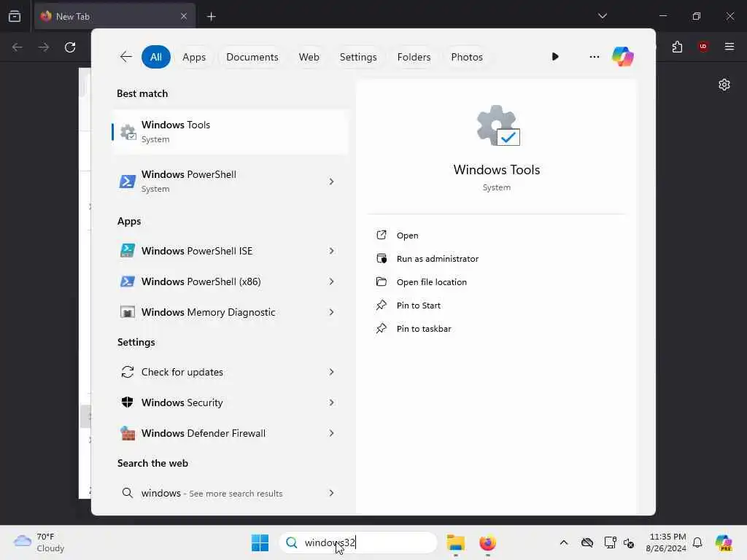This screenshot has height=560, width=747.
Task: Switch to Web filter
Action: [x=309, y=57]
